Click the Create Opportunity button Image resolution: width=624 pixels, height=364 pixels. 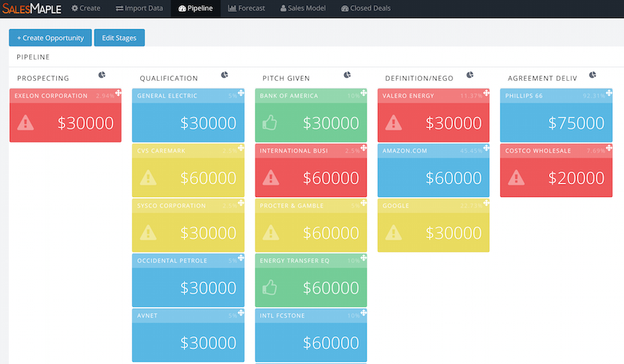tap(50, 37)
